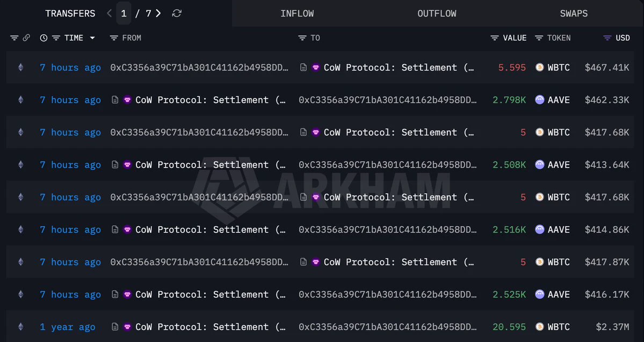Click AAVE token label in 2.525K row
The width and height of the screenshot is (644, 342).
559,294
